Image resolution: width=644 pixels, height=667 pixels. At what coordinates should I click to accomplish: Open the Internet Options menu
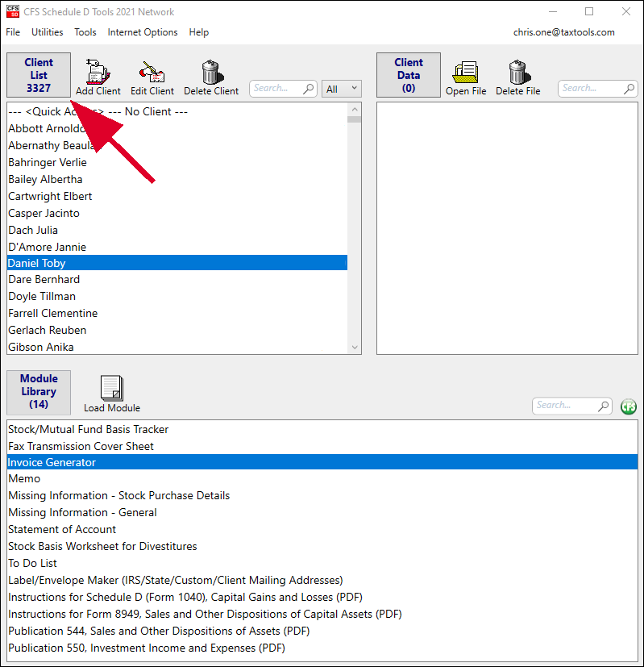tap(143, 32)
